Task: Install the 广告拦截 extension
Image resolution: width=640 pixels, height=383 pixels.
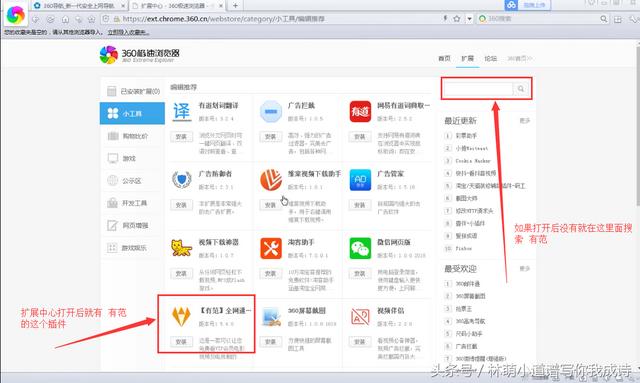Action: [x=270, y=136]
